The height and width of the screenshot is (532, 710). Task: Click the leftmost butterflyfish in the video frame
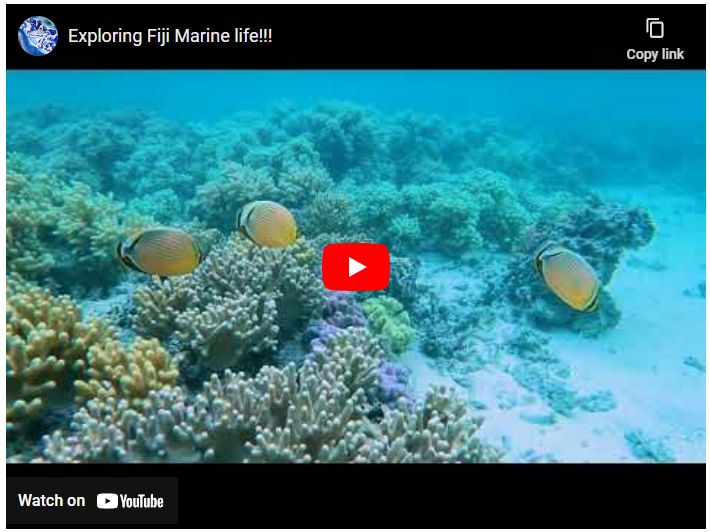coord(159,253)
